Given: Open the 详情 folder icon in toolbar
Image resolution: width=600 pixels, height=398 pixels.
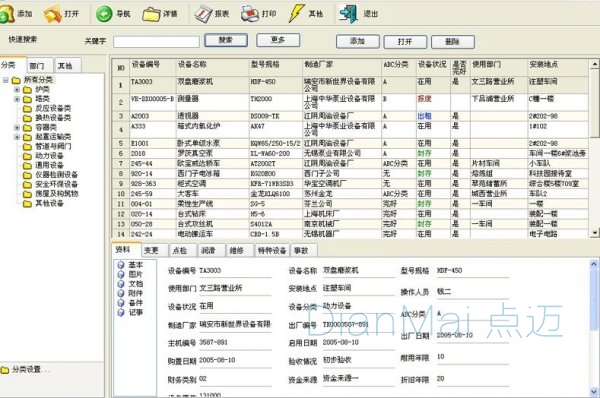Looking at the screenshot, I should point(151,14).
